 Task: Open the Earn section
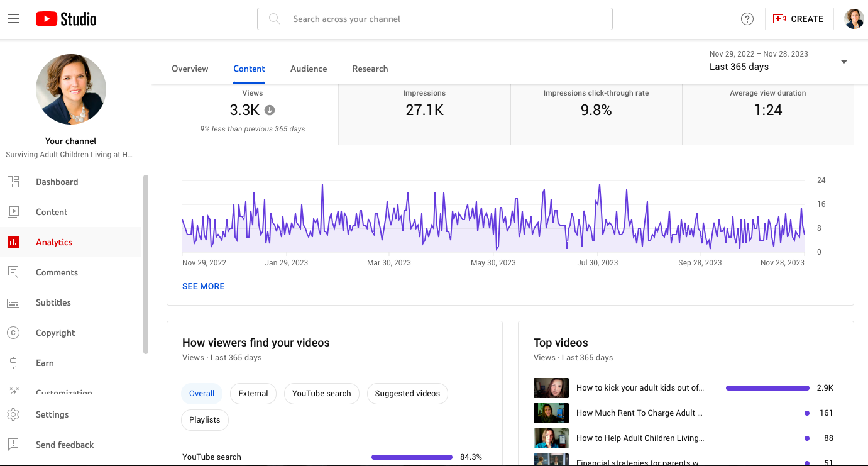[x=45, y=363]
